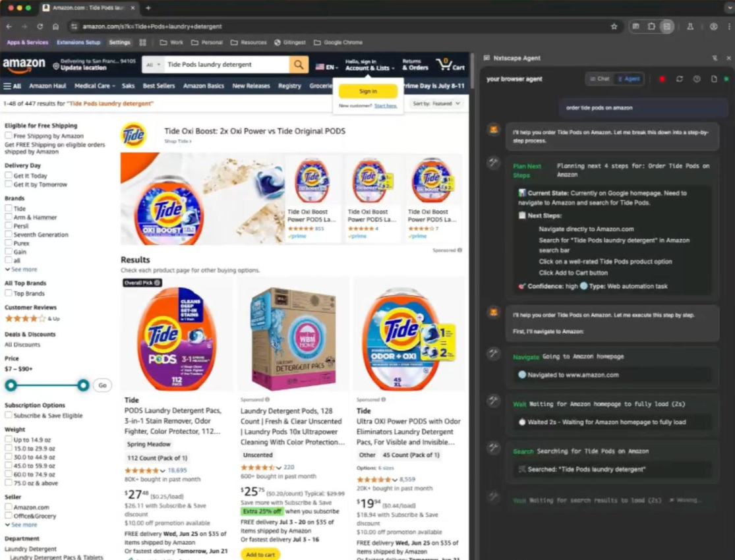Click the Amazon logo
The height and width of the screenshot is (560, 735).
click(x=24, y=65)
